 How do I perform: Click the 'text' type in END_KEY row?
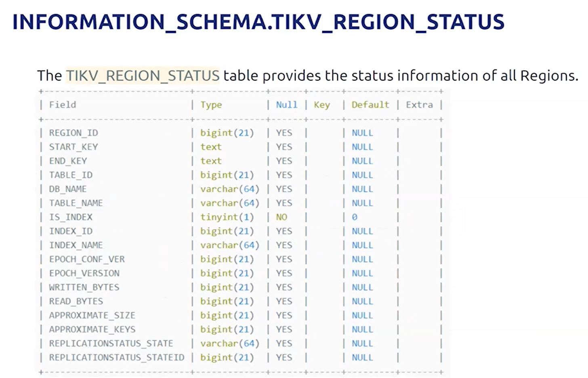pos(211,161)
